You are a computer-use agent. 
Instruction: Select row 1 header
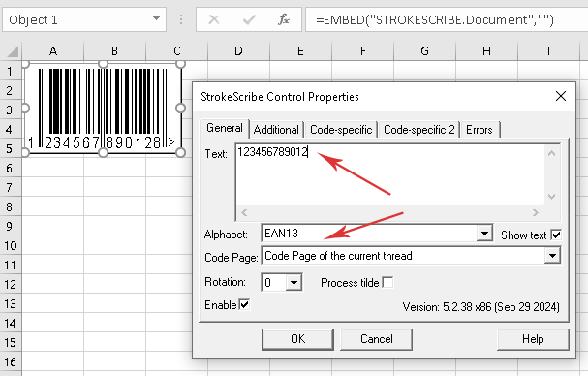[10, 71]
